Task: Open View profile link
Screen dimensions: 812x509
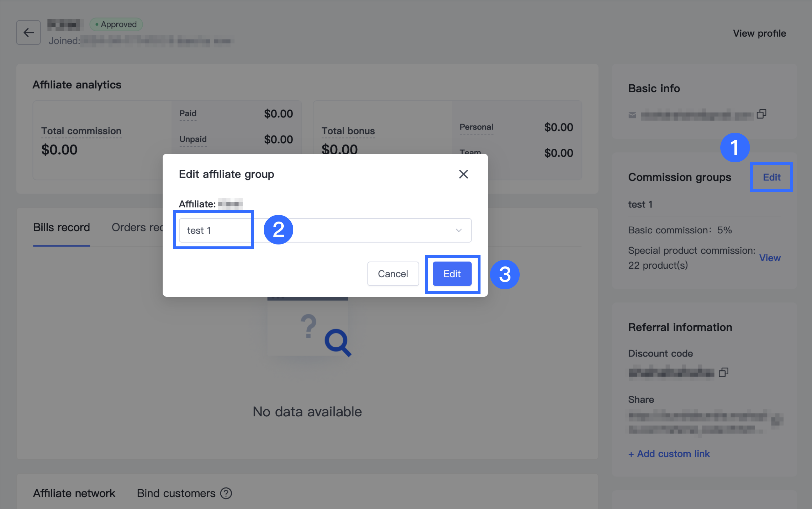Action: tap(759, 33)
